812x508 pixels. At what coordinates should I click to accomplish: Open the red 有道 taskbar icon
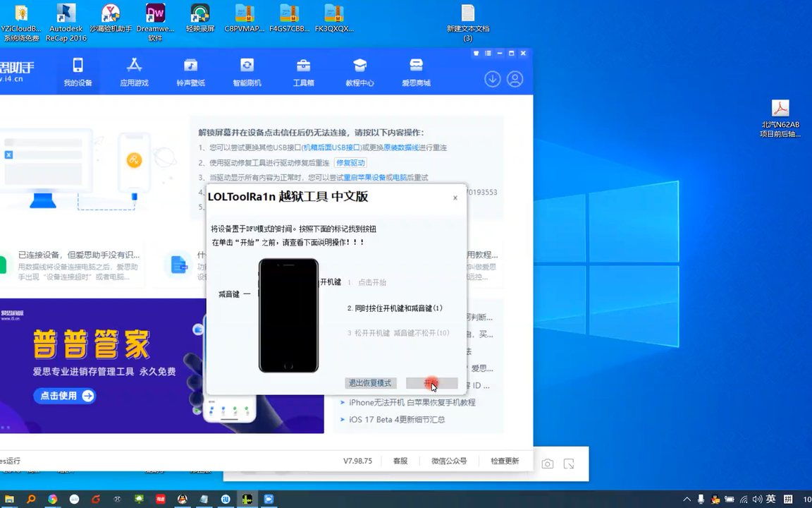pyautogui.click(x=161, y=500)
